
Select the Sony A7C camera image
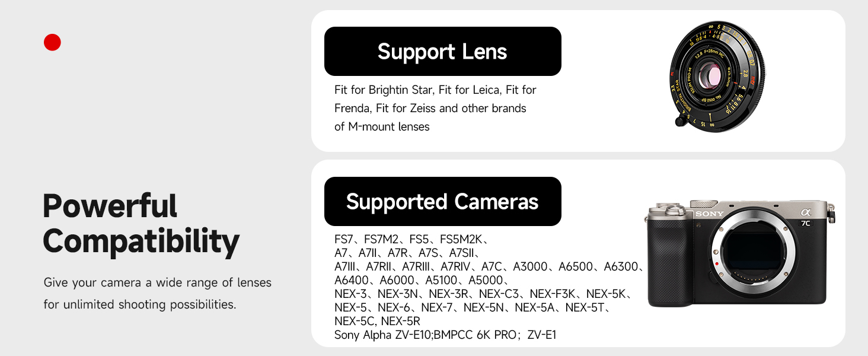pos(741,253)
